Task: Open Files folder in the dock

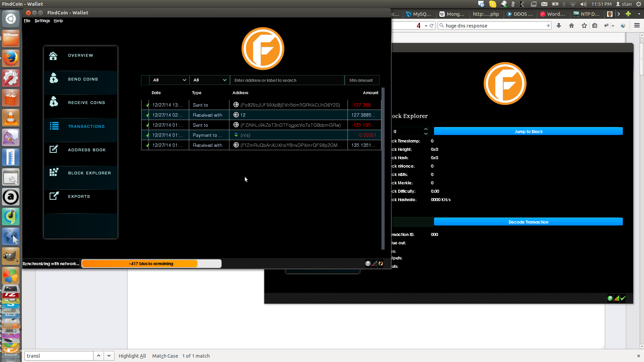Action: coord(11,39)
